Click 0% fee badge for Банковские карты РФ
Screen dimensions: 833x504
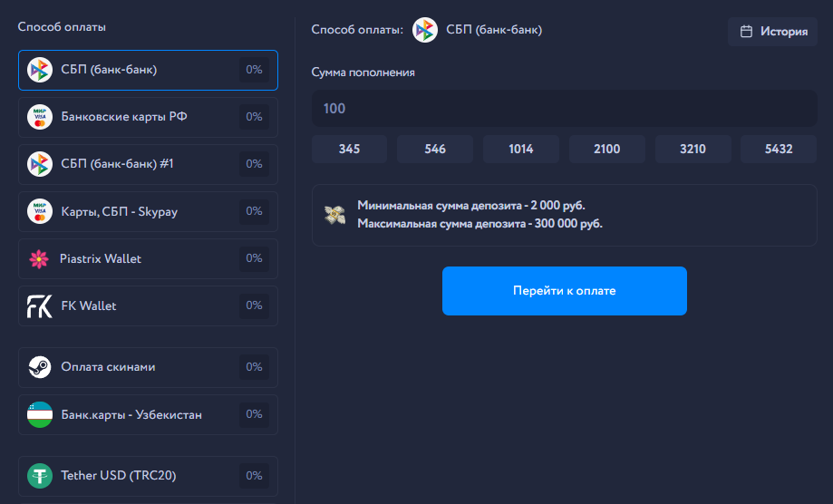tap(254, 117)
